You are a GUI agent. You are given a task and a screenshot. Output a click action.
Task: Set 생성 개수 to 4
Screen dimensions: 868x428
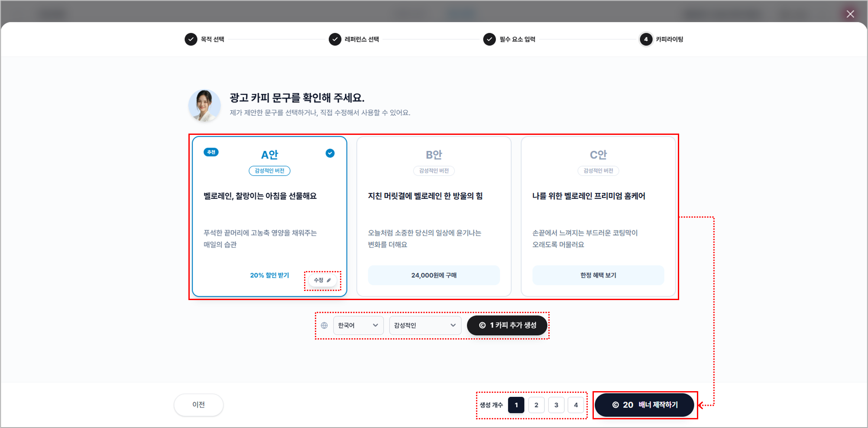576,405
